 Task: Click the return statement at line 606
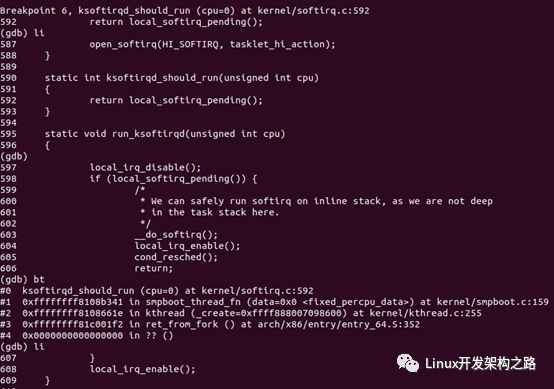point(153,269)
